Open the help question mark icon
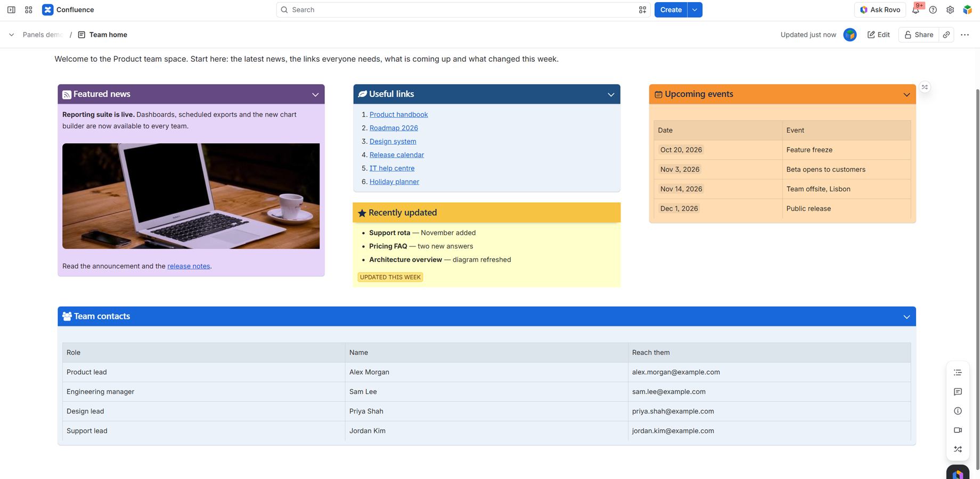This screenshot has height=479, width=980. point(933,10)
